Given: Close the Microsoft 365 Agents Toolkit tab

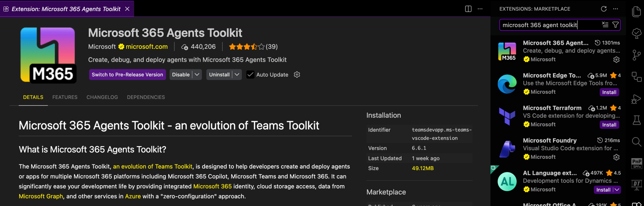Looking at the screenshot, I should [127, 9].
